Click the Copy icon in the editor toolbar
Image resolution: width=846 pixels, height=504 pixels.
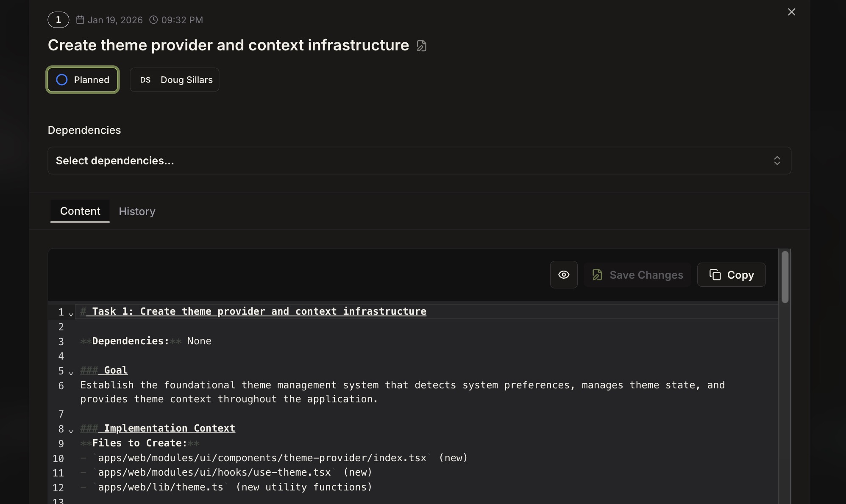point(716,274)
